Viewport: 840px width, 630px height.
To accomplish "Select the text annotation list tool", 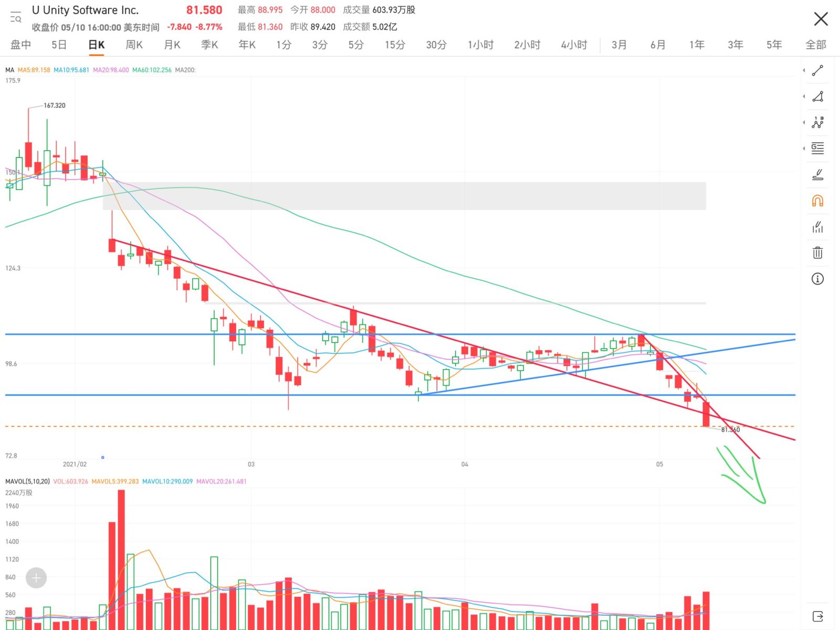I will 817,148.
